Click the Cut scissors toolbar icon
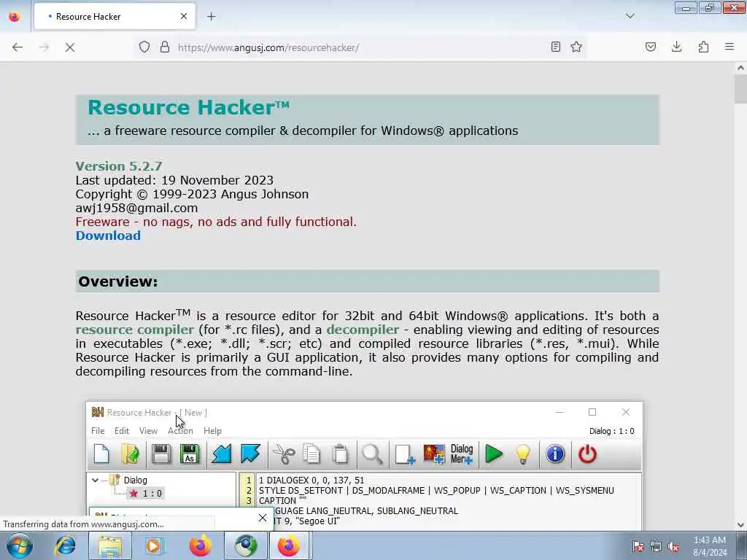The image size is (747, 560). tap(284, 454)
